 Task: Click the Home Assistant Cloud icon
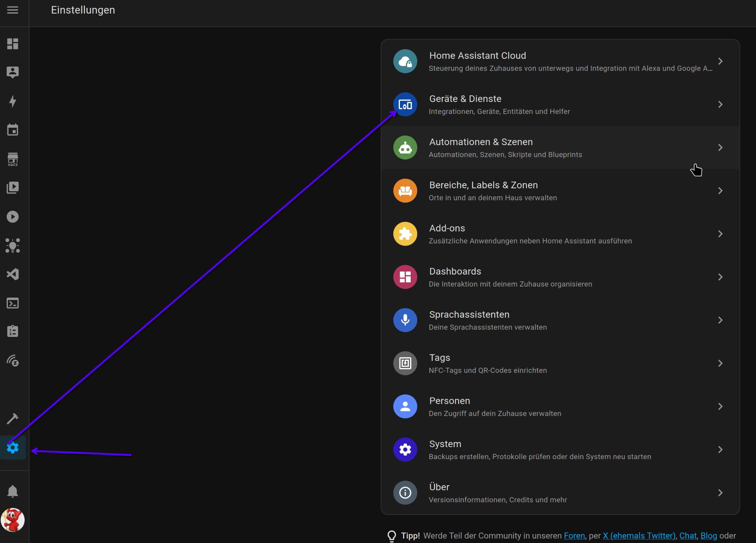405,61
